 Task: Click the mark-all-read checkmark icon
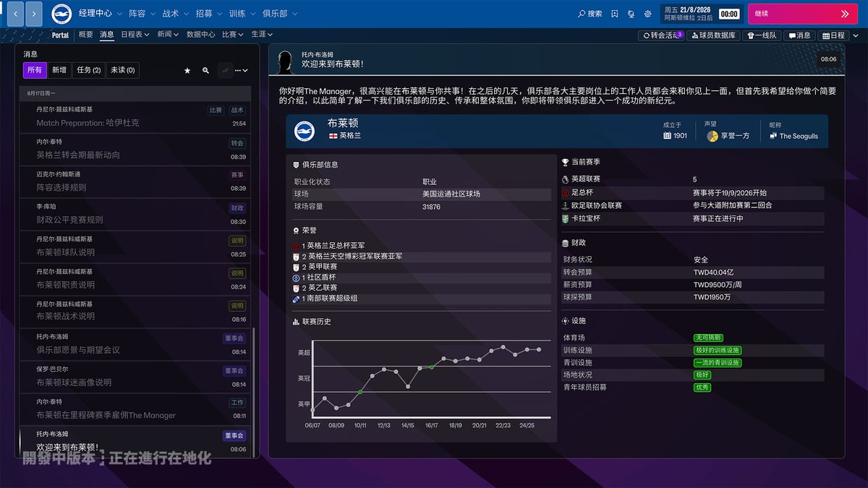[x=226, y=70]
